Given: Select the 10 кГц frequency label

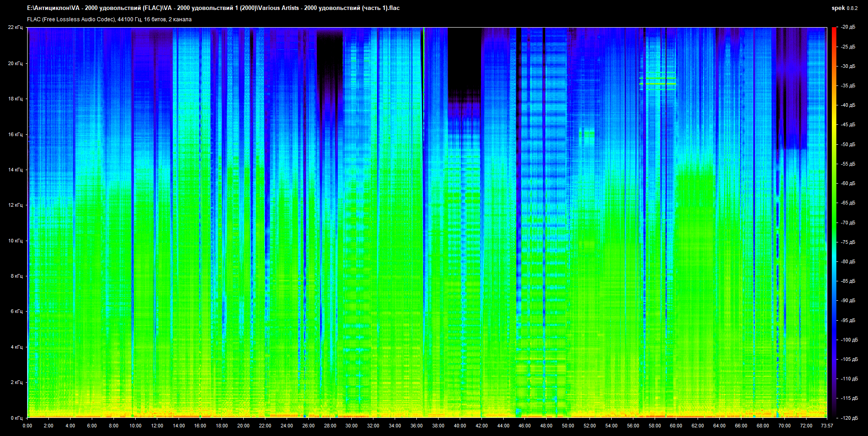Looking at the screenshot, I should (15, 241).
